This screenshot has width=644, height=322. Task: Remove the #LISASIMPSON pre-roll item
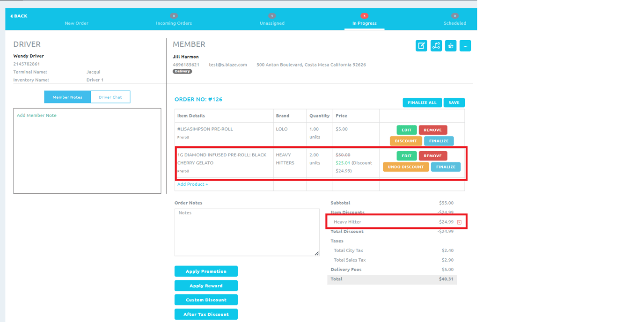pyautogui.click(x=432, y=130)
